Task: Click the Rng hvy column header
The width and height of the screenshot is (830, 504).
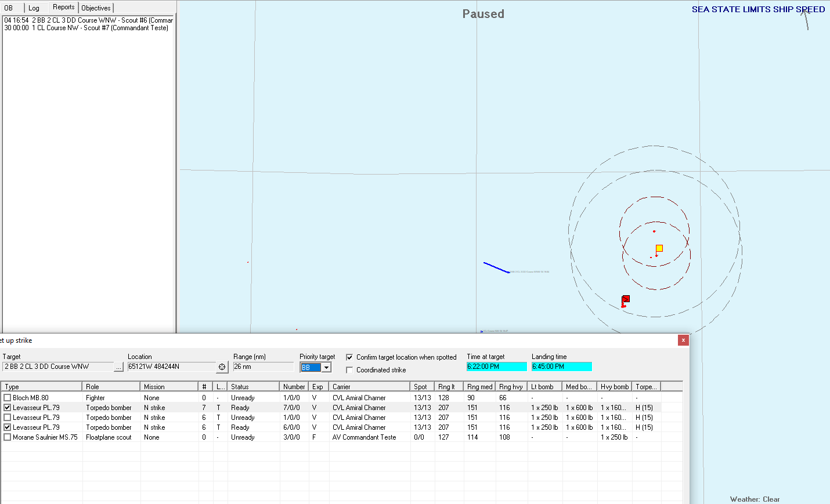Action: [511, 387]
